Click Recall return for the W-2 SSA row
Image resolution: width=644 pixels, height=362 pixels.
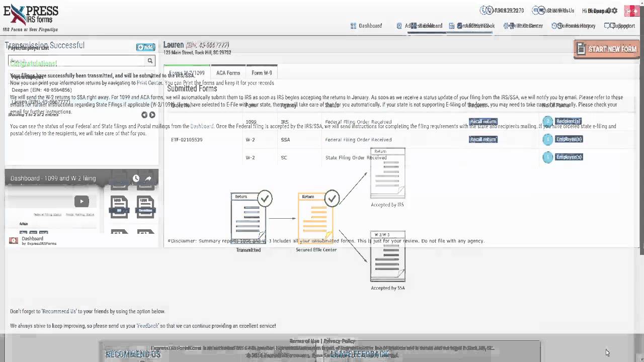point(483,139)
